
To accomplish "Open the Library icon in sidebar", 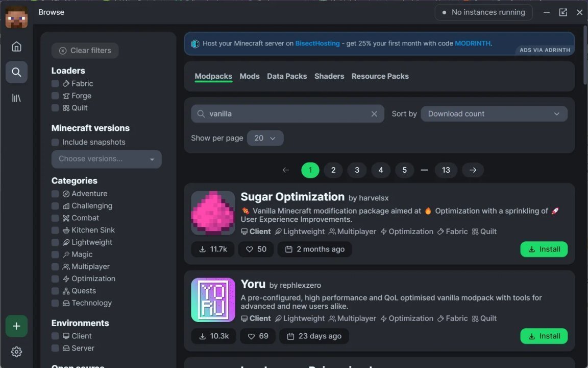I will [x=16, y=98].
